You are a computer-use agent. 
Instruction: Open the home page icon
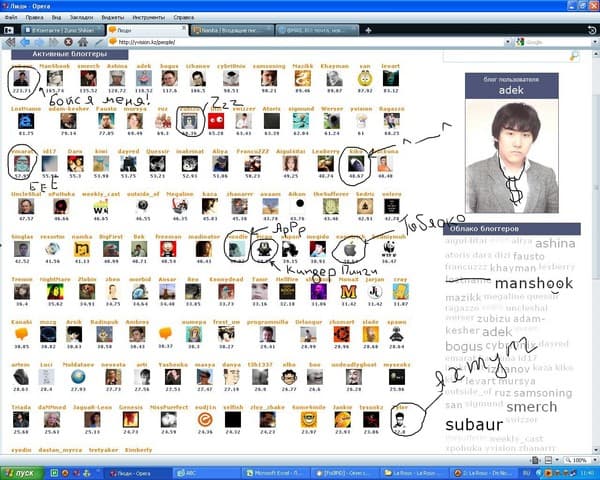(83, 42)
